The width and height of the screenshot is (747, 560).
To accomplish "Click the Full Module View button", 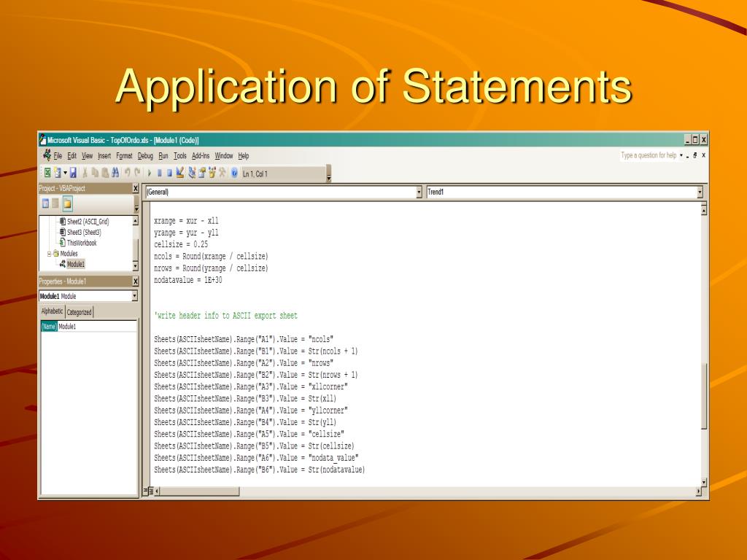I will point(150,491).
